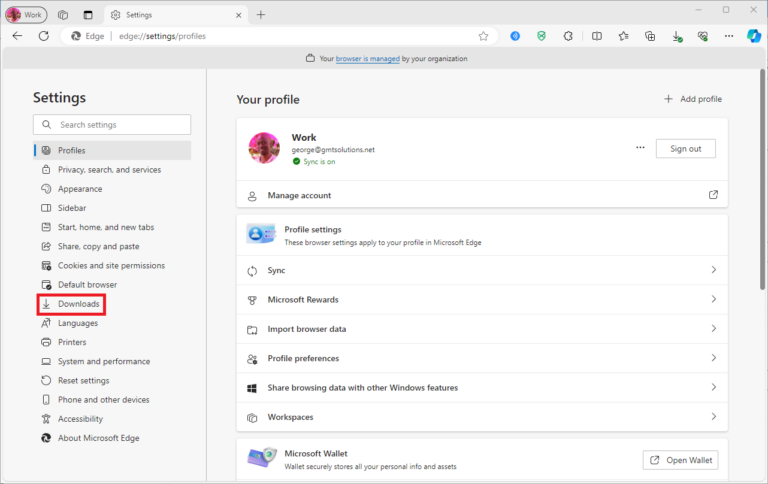
Task: Expand Profile preferences row
Action: [482, 358]
